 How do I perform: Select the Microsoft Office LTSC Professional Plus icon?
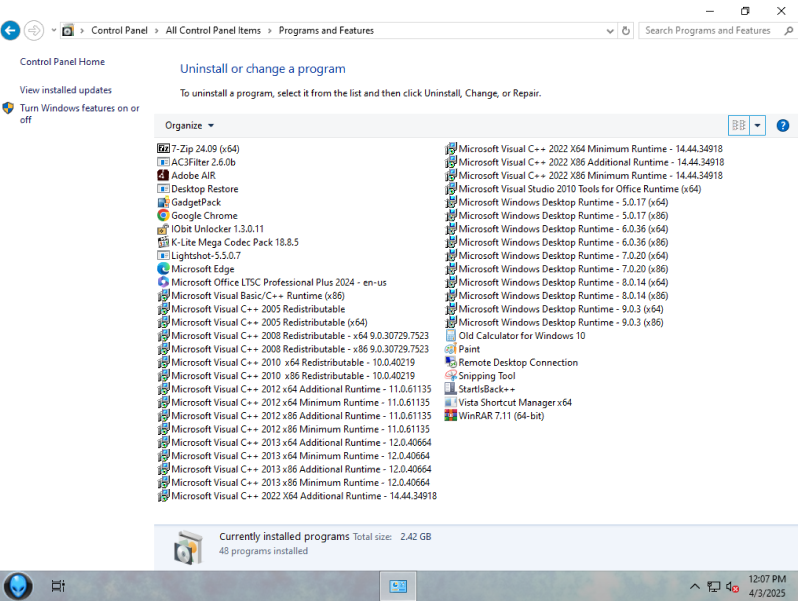163,282
